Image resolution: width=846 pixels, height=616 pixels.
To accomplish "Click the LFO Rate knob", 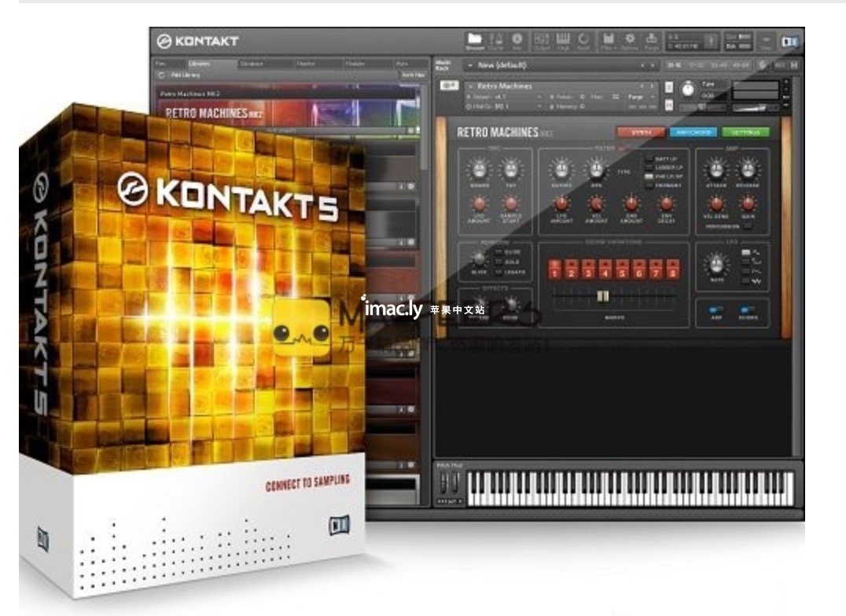I will click(x=716, y=265).
